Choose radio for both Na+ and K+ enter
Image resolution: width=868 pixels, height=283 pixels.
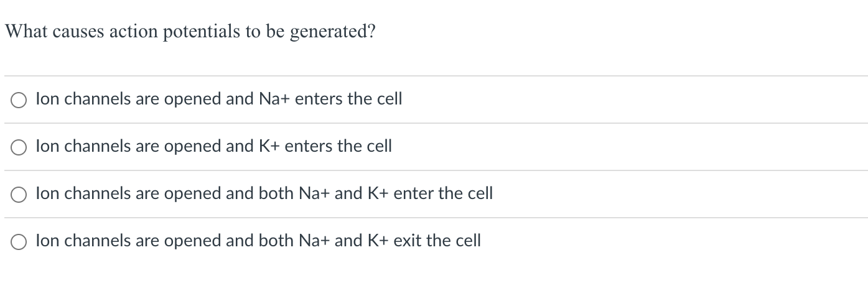(18, 195)
